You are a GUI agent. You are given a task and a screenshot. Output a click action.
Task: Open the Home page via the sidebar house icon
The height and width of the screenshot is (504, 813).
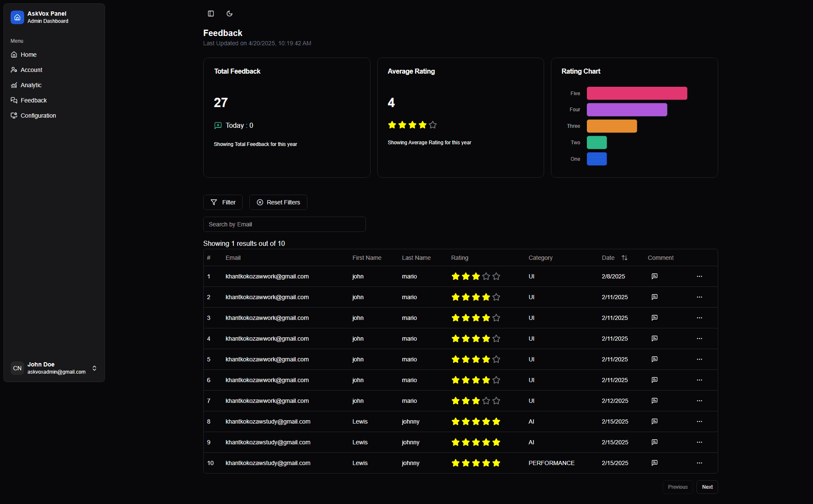click(14, 55)
